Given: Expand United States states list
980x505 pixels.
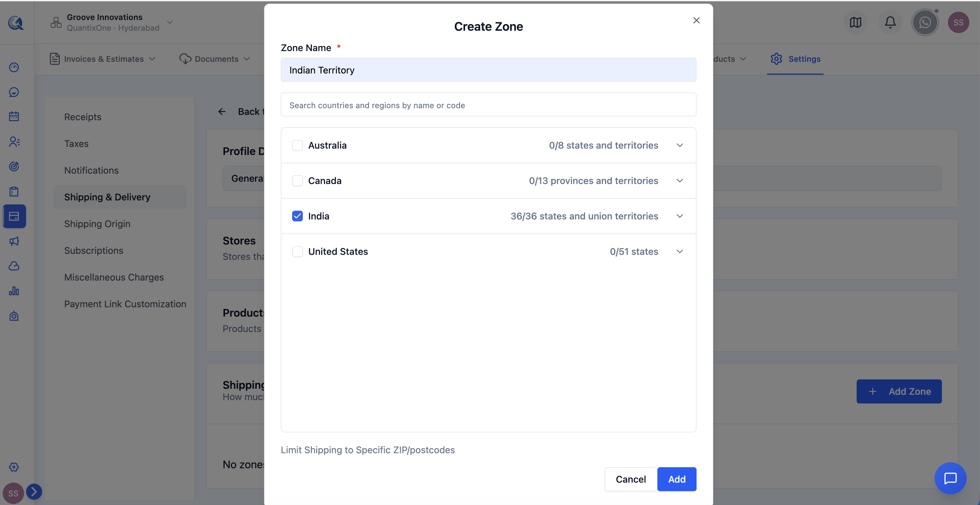Looking at the screenshot, I should 680,251.
